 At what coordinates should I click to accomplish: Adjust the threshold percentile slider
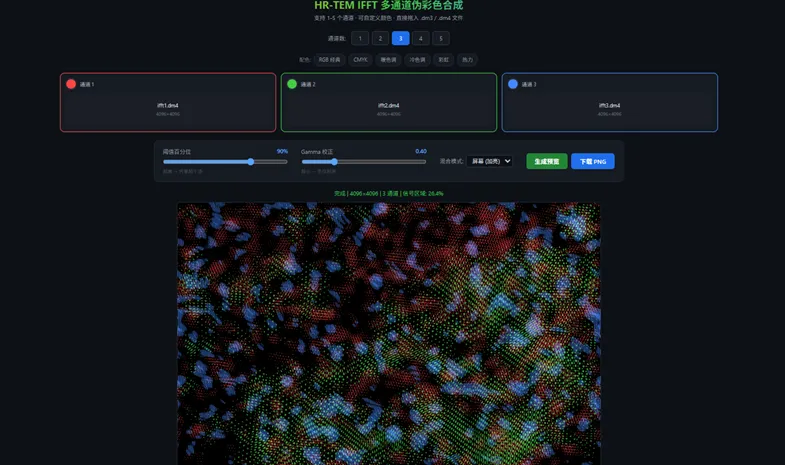tap(225, 162)
